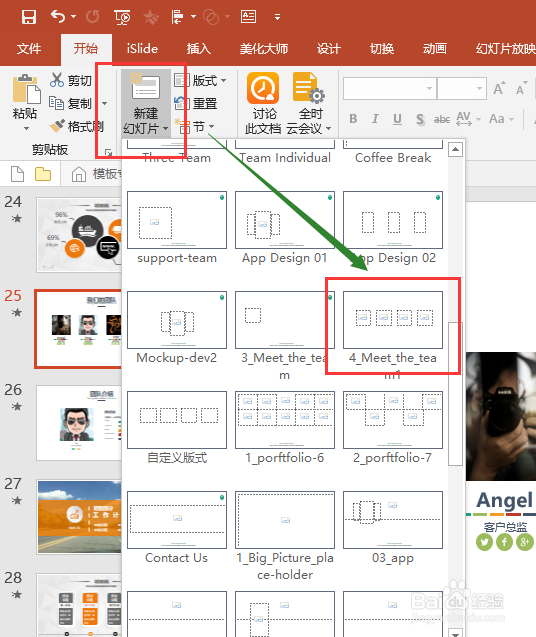This screenshot has height=637, width=536.
Task: Choose the 1_porftfolio-6 layout
Action: coord(285,420)
